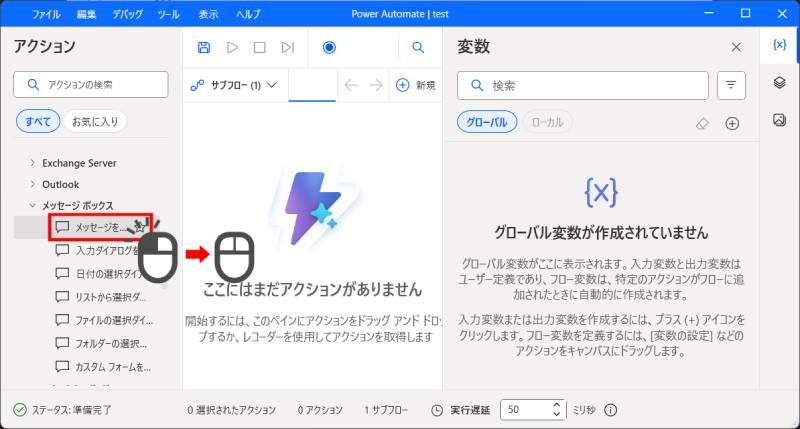Show the run delay info icon
This screenshot has width=800, height=429.
coord(611,410)
